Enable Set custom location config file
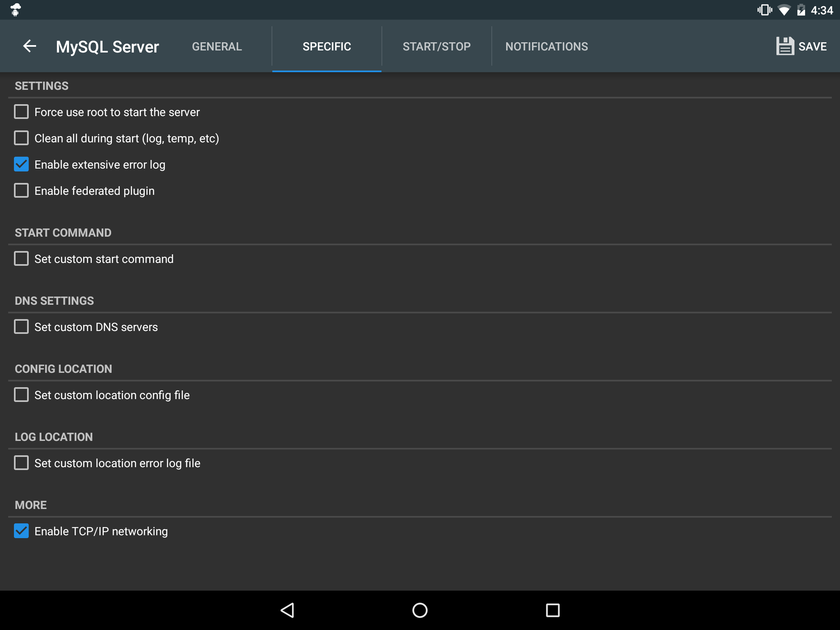 [21, 395]
